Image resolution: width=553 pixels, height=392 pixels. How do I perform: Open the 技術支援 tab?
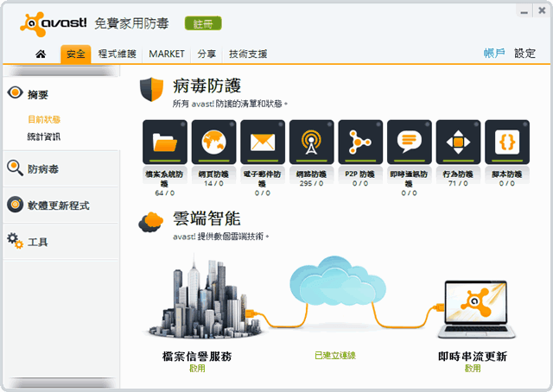pos(248,54)
